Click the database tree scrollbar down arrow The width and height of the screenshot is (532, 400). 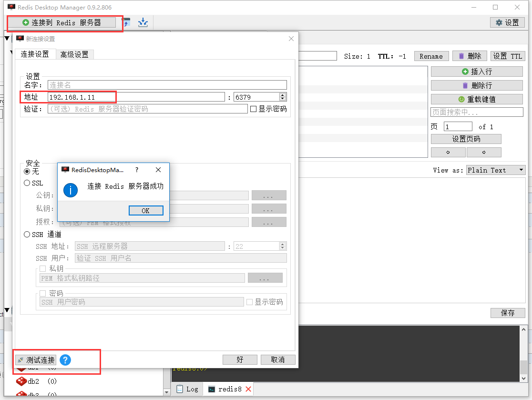coord(166,392)
